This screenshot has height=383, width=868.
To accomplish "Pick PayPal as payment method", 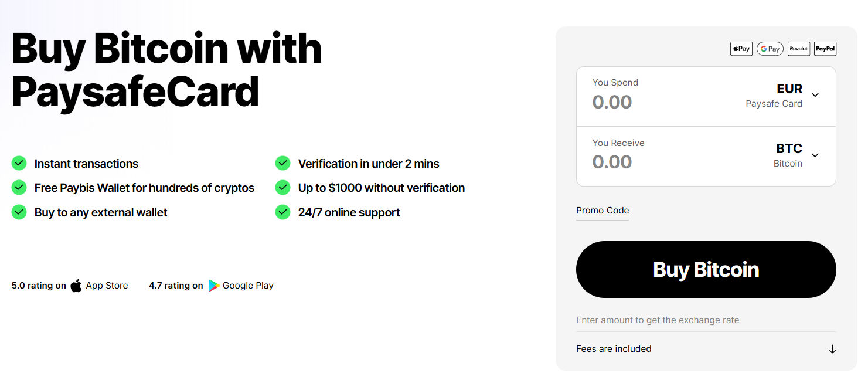I will tap(825, 49).
